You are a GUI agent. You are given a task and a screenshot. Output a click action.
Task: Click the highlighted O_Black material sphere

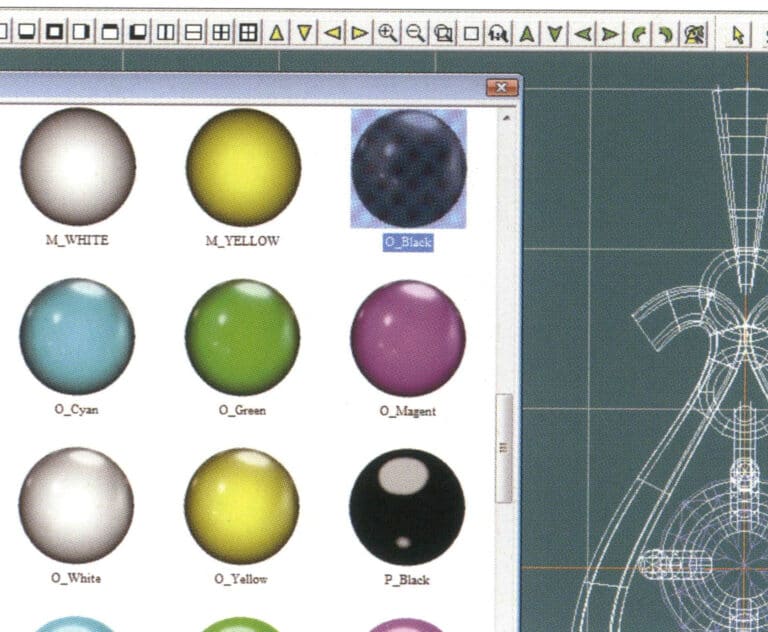coord(408,169)
